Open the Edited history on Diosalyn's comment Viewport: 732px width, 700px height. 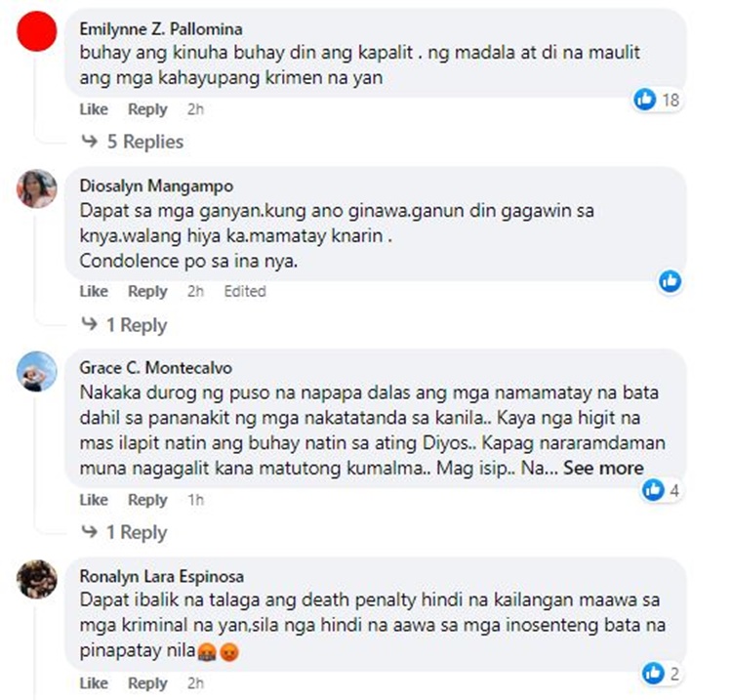pyautogui.click(x=245, y=291)
